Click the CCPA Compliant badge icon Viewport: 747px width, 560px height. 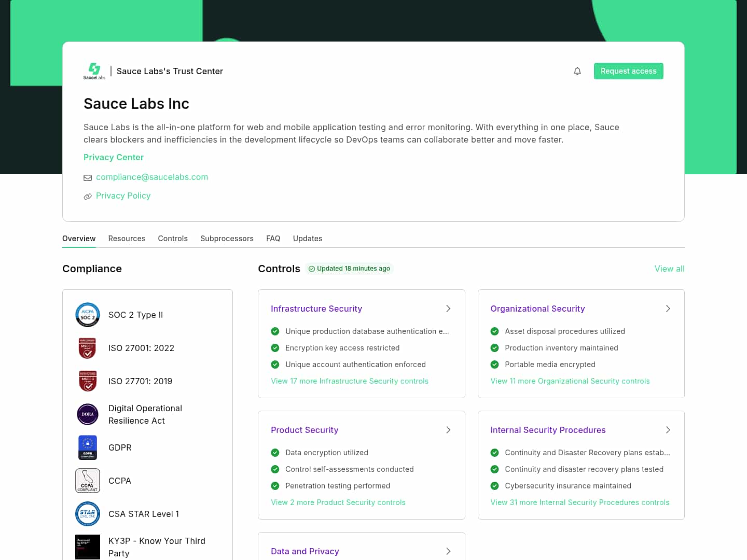[x=88, y=481]
